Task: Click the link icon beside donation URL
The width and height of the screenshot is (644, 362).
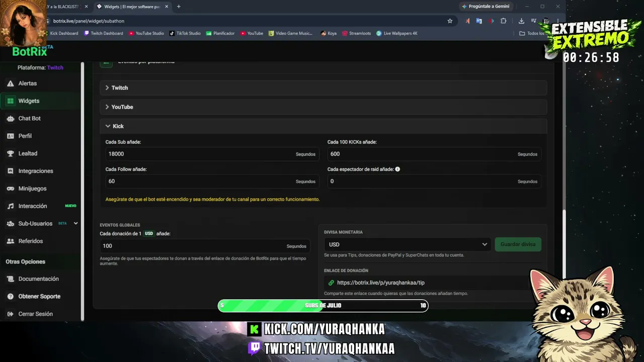Action: 331,283
